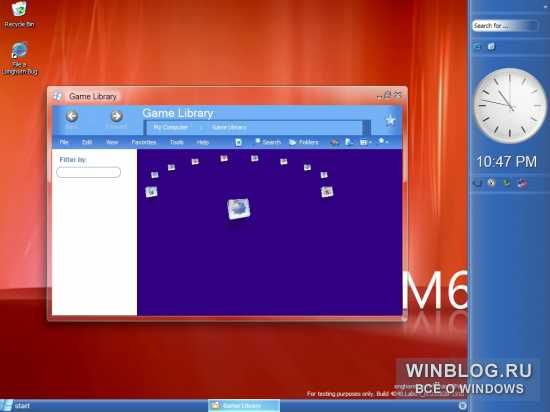
Task: Click the round icon at the taskbar's right end
Action: point(463,406)
